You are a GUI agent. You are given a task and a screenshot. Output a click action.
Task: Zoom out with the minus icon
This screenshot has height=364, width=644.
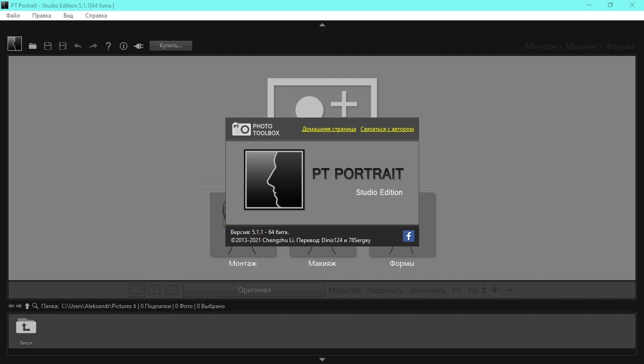509,290
